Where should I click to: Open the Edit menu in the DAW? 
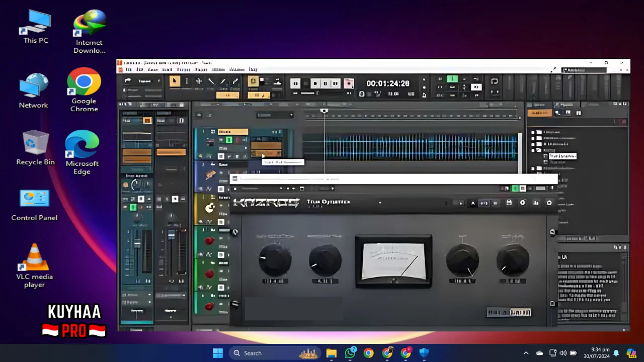point(140,69)
